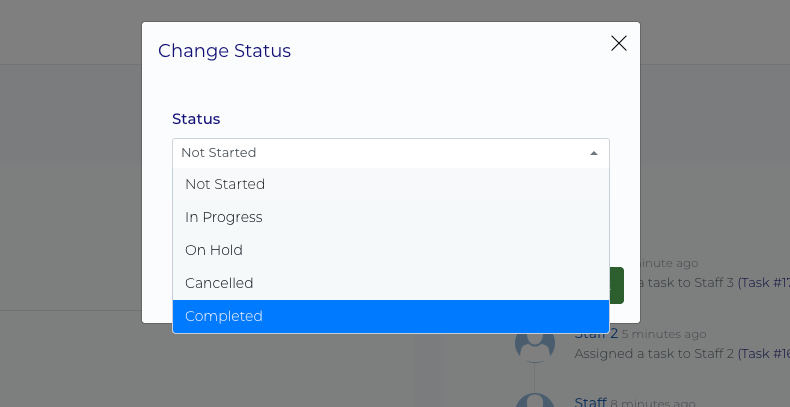The height and width of the screenshot is (407, 790).
Task: Close the Change Status dialog
Action: 618,43
